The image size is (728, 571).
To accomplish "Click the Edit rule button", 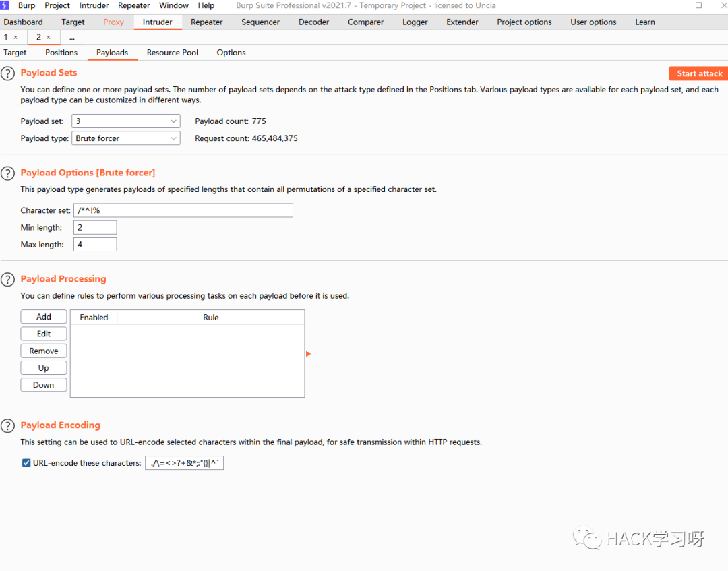I will (44, 334).
